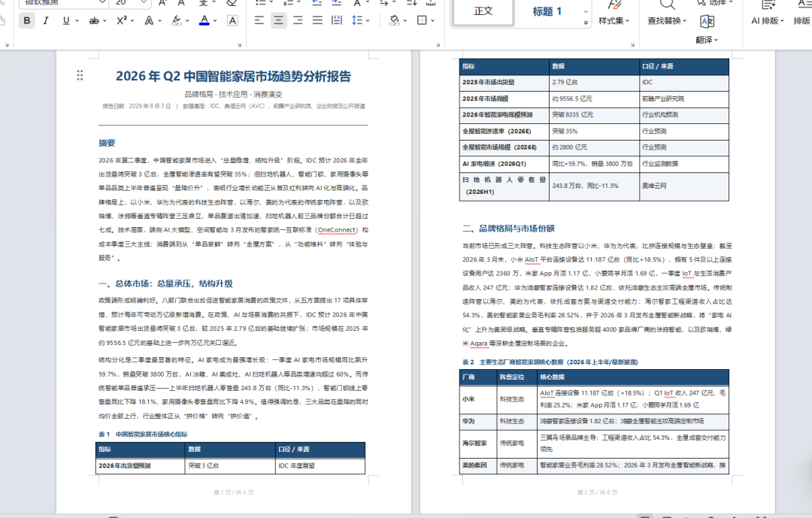Click the 摘要 section heading
Screen dimensions: 812x518
[107, 143]
